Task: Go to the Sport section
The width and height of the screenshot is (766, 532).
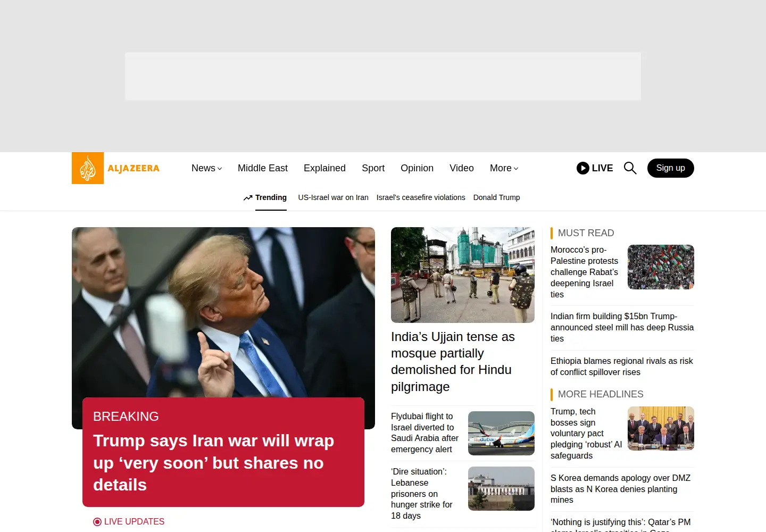Action: pos(373,168)
